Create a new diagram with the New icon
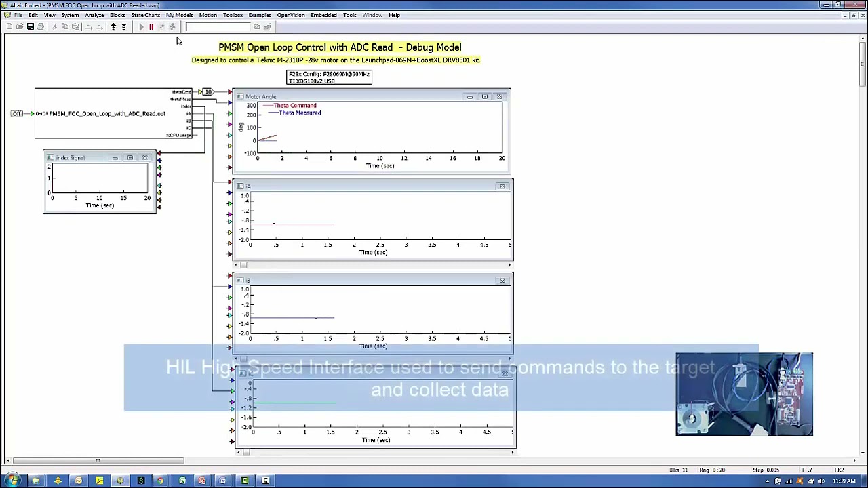 click(x=9, y=26)
